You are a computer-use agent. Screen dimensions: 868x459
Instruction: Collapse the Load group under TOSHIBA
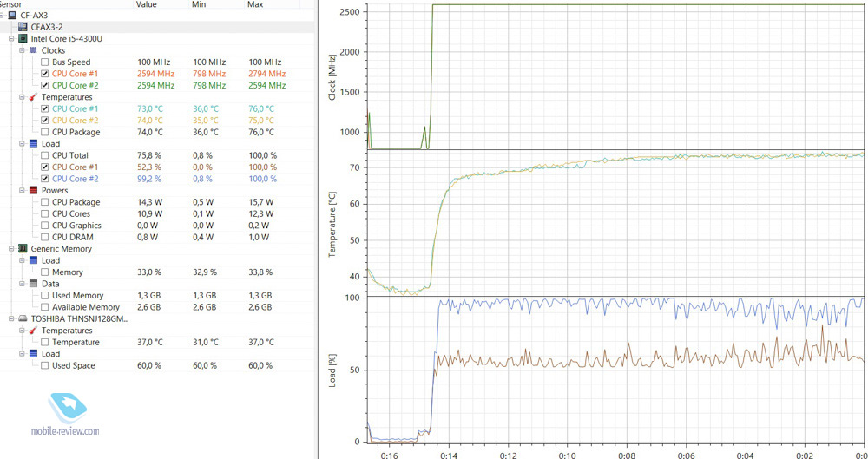tap(23, 354)
